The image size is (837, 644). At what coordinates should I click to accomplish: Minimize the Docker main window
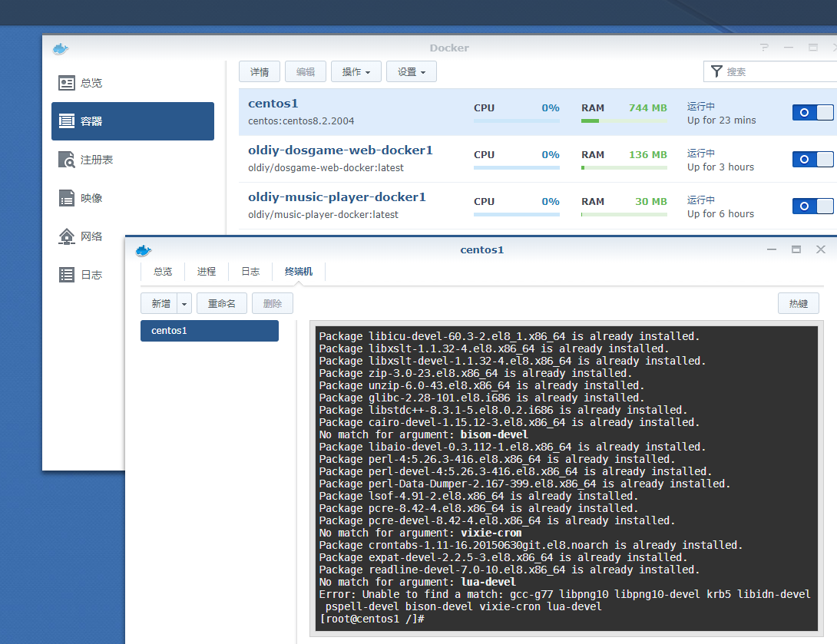tap(789, 48)
